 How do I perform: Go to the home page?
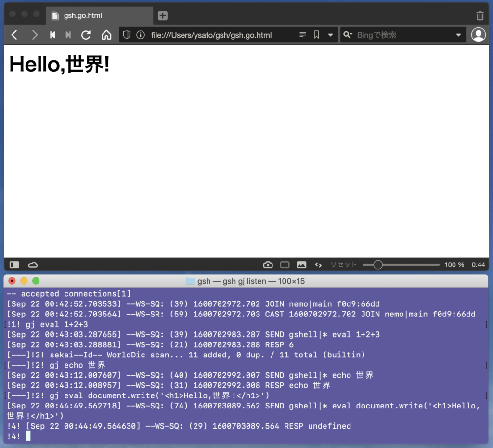click(x=106, y=35)
